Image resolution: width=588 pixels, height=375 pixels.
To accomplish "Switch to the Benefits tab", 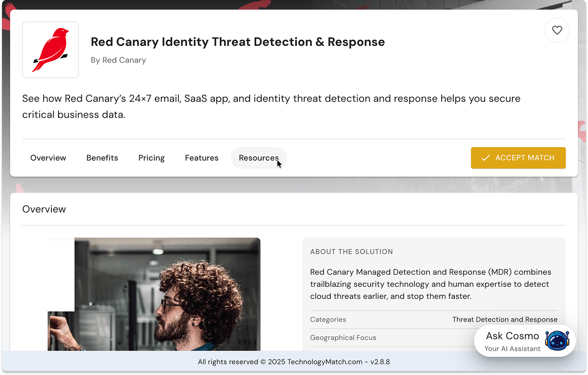I will tap(102, 158).
